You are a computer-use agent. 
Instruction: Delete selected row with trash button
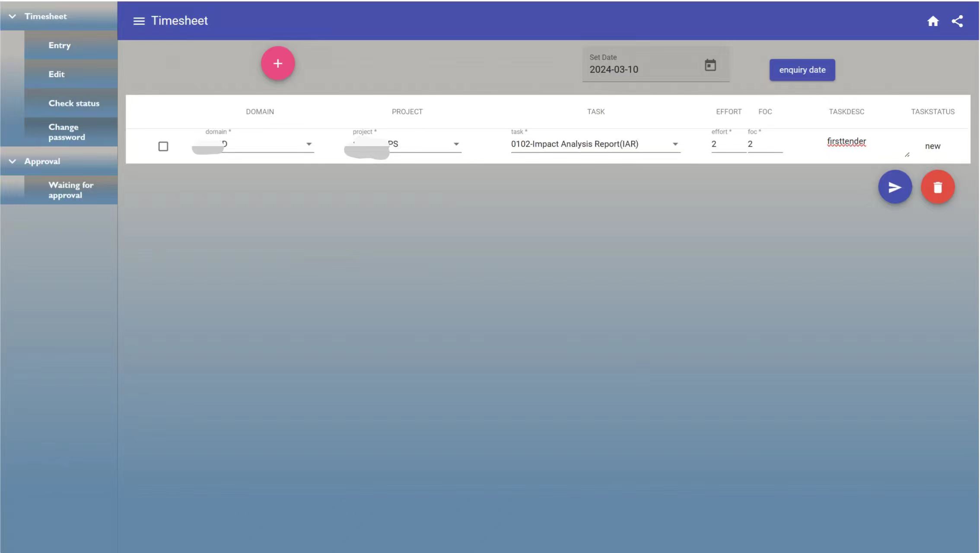(938, 187)
